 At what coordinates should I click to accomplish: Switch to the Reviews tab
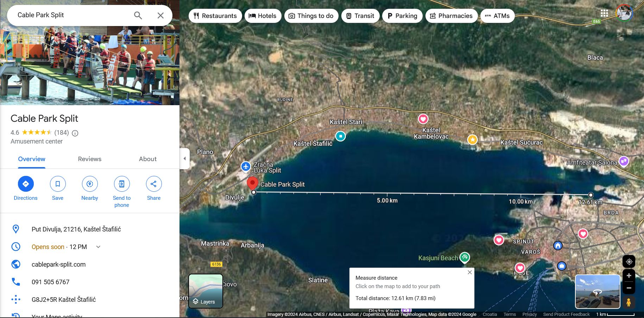(x=89, y=159)
